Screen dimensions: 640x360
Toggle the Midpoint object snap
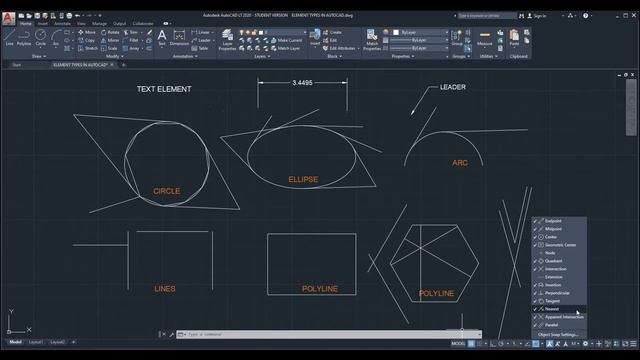pyautogui.click(x=559, y=229)
